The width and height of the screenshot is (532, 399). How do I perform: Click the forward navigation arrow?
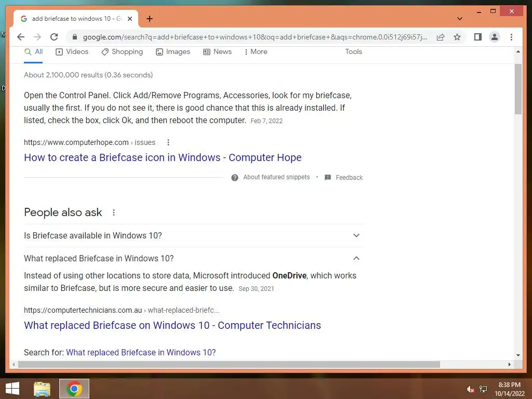coord(37,37)
